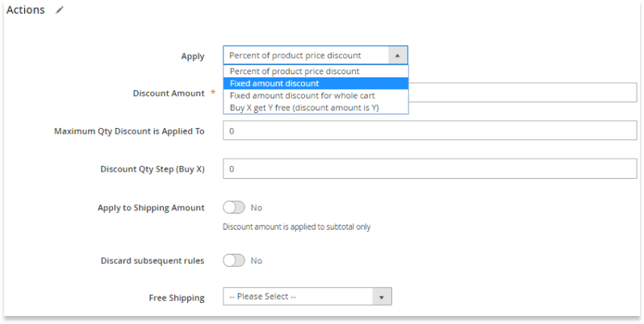The image size is (644, 324).
Task: Open the Free Shipping dropdown
Action: point(307,296)
